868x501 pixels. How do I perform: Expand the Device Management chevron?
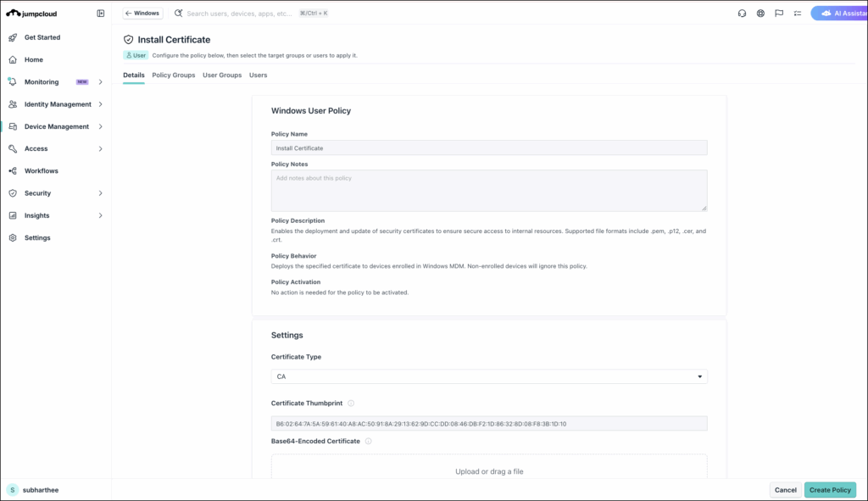tap(100, 127)
